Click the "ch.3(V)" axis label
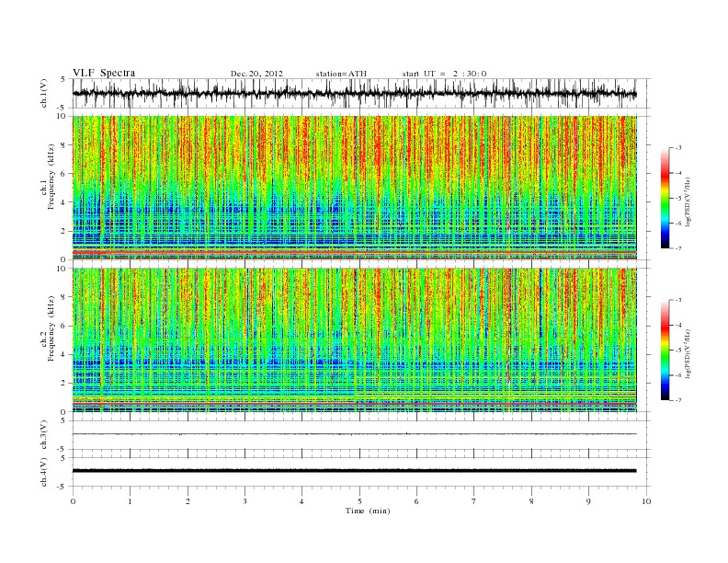The height and width of the screenshot is (563, 728). [x=44, y=435]
